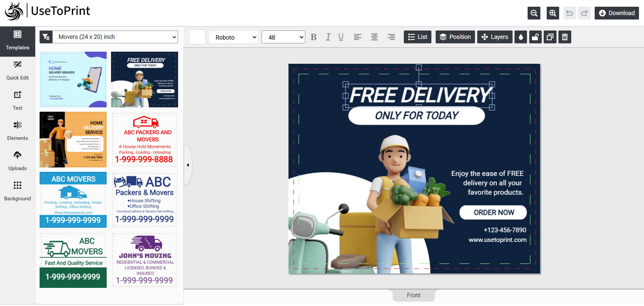Select the ABC Movers green template thumbnail
The image size is (644, 306).
73,260
